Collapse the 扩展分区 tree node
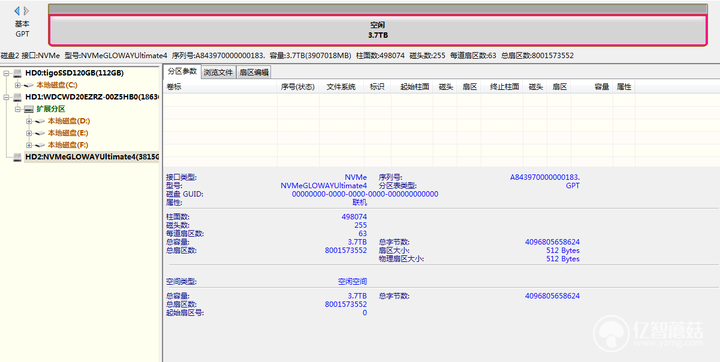720x362 pixels. click(17, 109)
